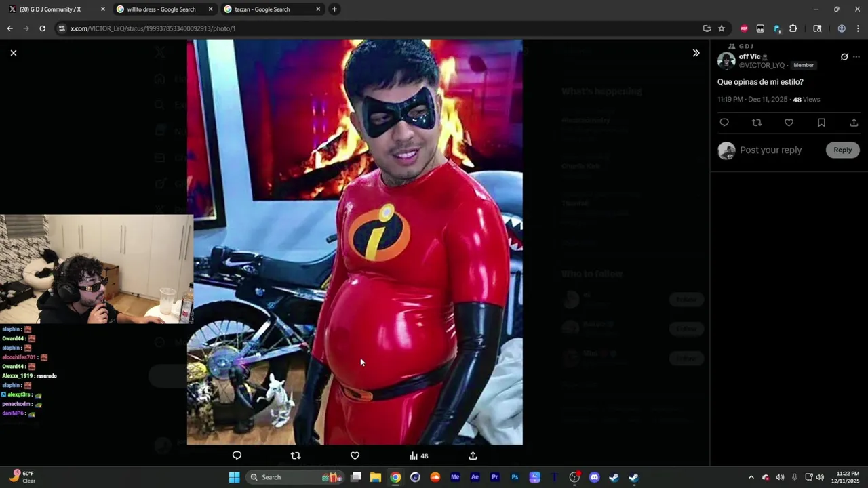The width and height of the screenshot is (868, 488).
Task: Click the taskbar Search box
Action: pos(294,477)
